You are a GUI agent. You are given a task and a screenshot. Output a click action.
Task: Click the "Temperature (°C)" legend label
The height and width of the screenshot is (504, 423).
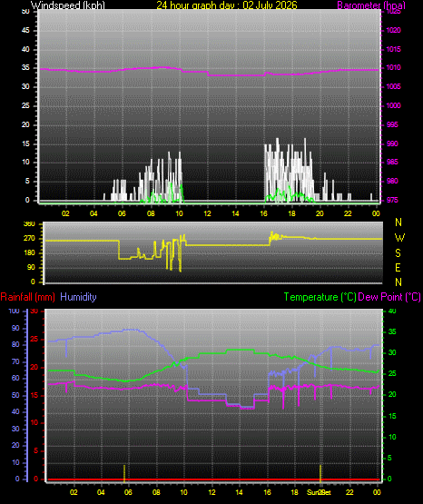coord(320,297)
